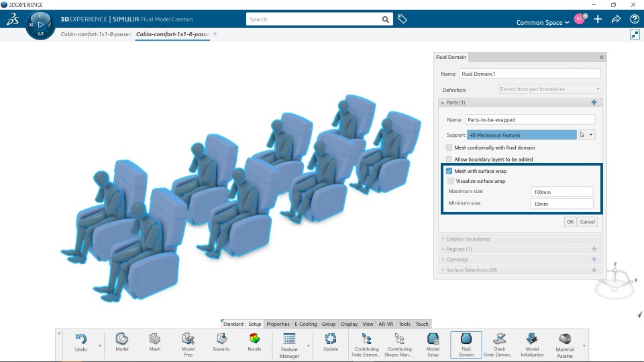This screenshot has width=644, height=362.
Task: Expand the Surface Selections (20) section
Action: point(443,270)
